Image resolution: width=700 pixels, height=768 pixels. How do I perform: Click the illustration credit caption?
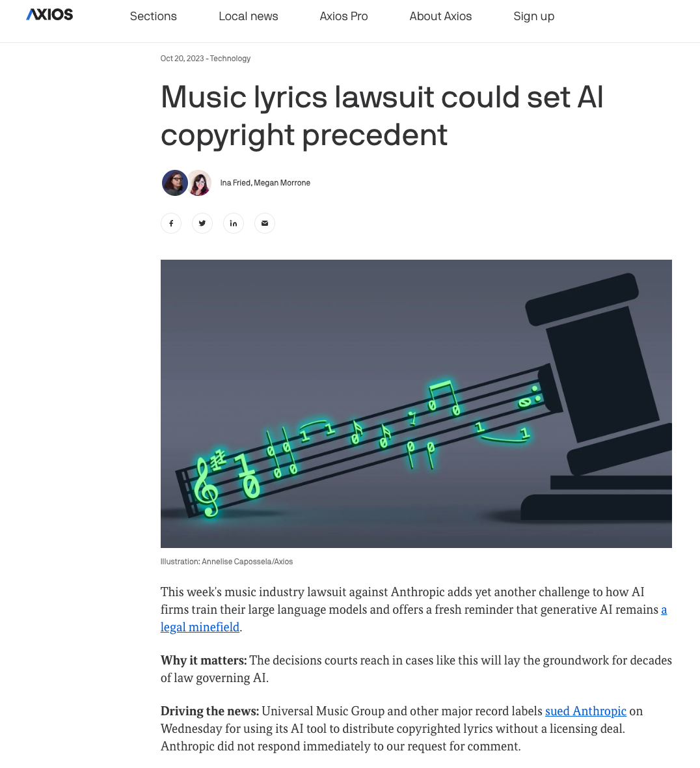point(226,561)
